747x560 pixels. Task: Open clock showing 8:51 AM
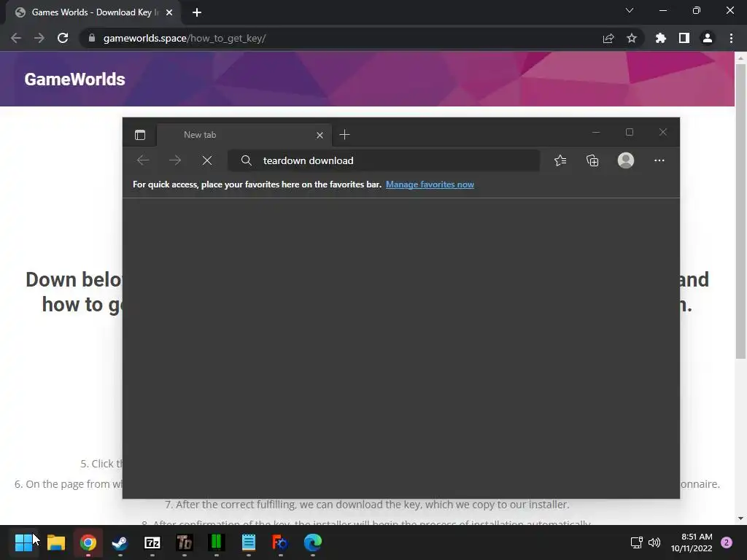[692, 542]
